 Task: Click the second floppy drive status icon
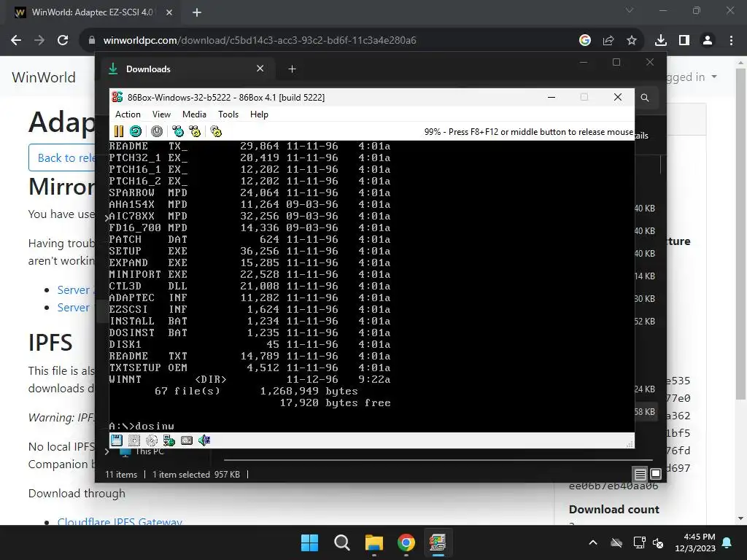click(x=134, y=440)
